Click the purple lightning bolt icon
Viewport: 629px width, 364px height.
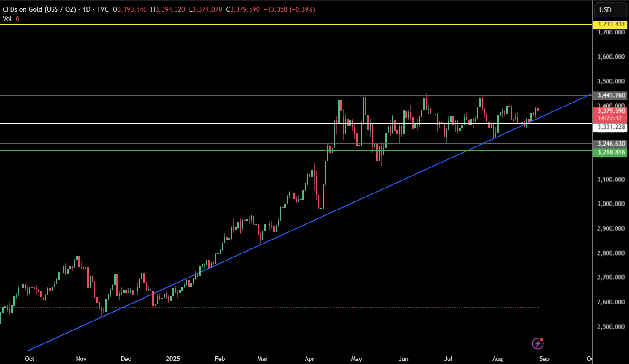[538, 343]
